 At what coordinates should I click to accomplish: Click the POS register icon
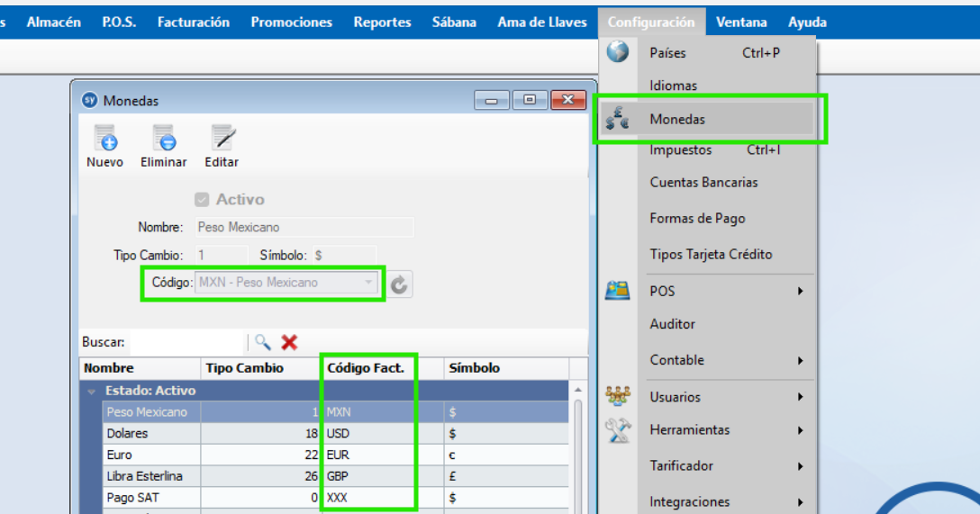(618, 291)
